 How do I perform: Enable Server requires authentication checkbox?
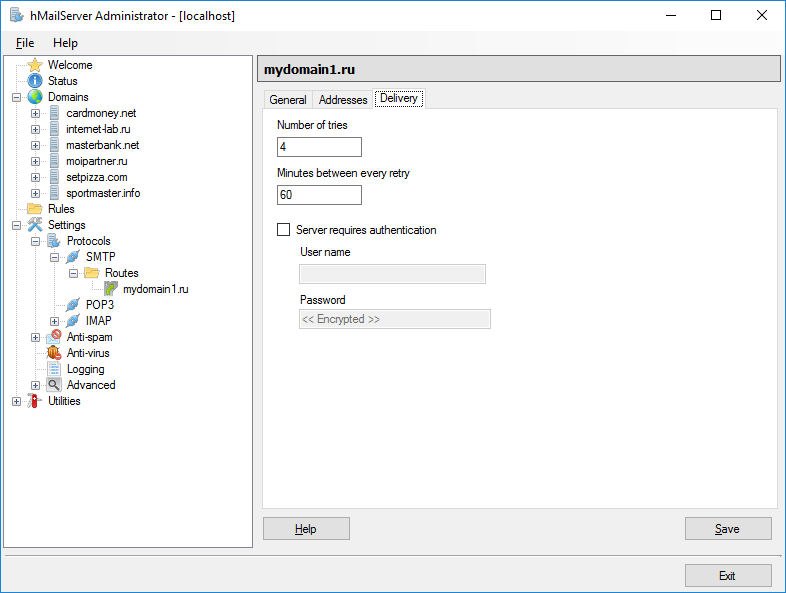pyautogui.click(x=284, y=230)
